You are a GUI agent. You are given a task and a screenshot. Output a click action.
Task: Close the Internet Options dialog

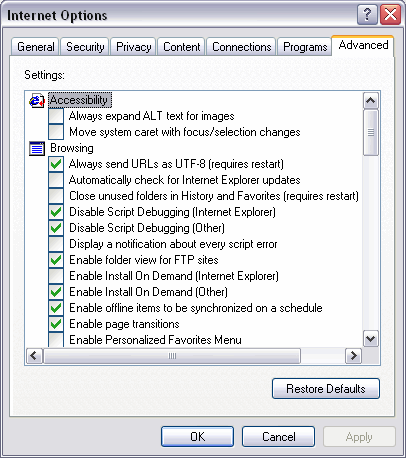coord(390,15)
